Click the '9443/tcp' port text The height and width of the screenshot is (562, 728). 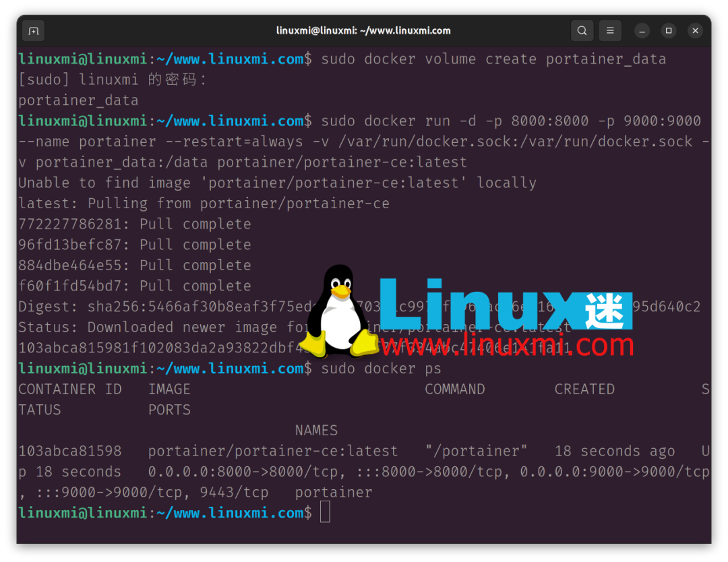click(x=234, y=493)
